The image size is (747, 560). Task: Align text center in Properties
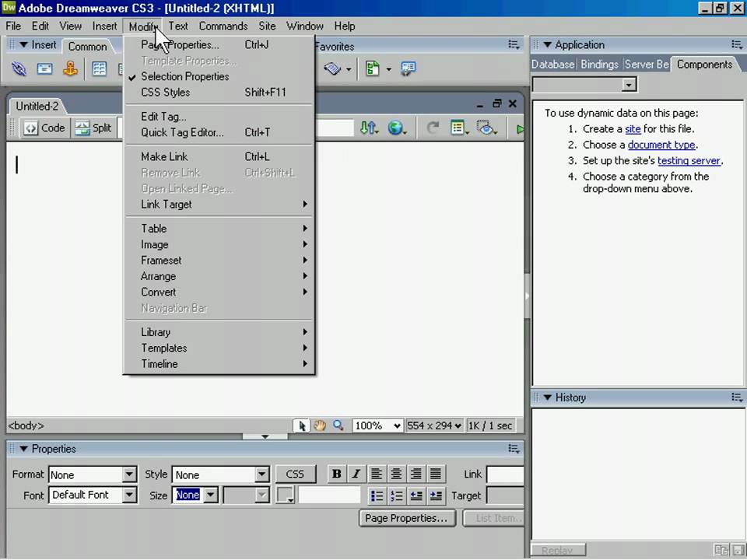(x=396, y=474)
